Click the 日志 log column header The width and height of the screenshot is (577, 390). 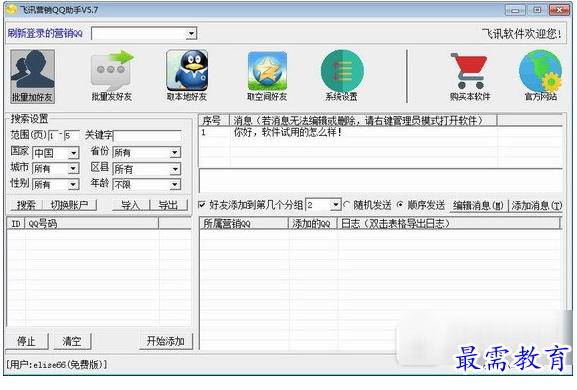[449, 223]
